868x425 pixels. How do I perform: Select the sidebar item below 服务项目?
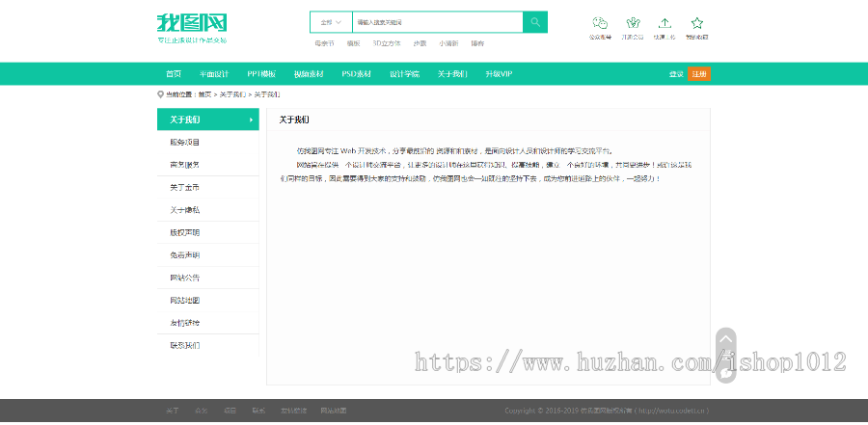[208, 165]
